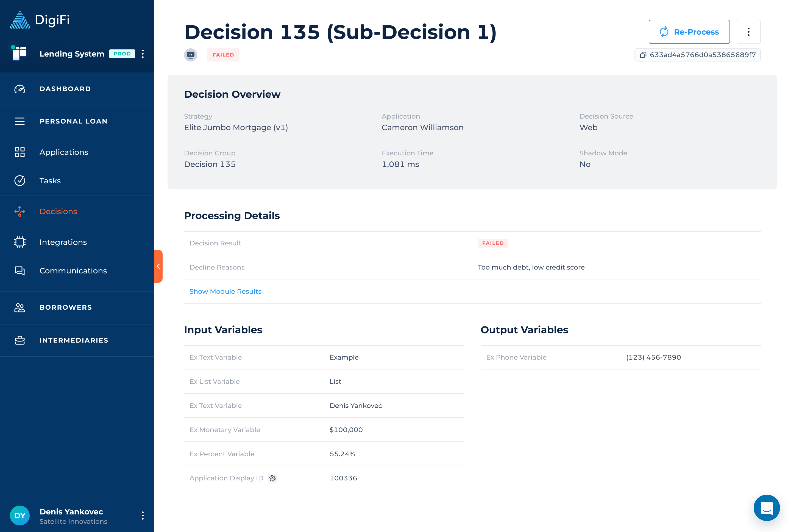
Task: Click the Dashboard gauge icon
Action: tap(20, 89)
